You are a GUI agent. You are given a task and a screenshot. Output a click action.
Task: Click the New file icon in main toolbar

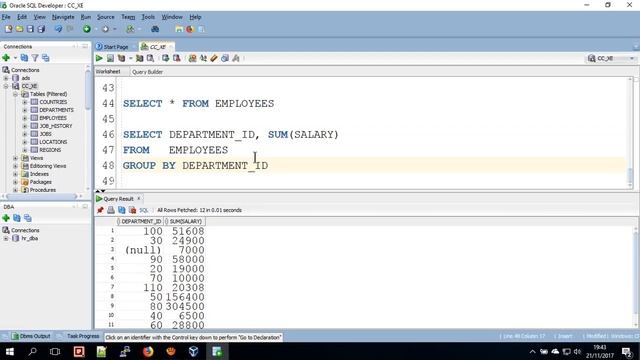[x=8, y=29]
